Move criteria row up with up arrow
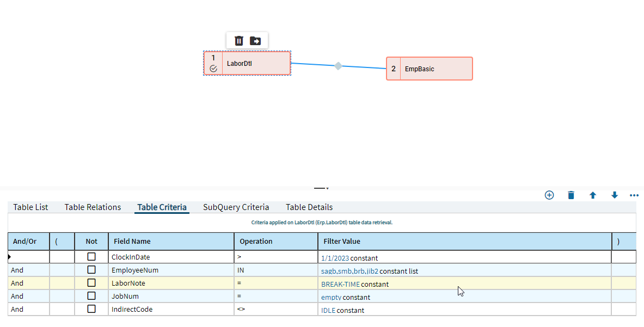The height and width of the screenshot is (327, 644). point(593,195)
